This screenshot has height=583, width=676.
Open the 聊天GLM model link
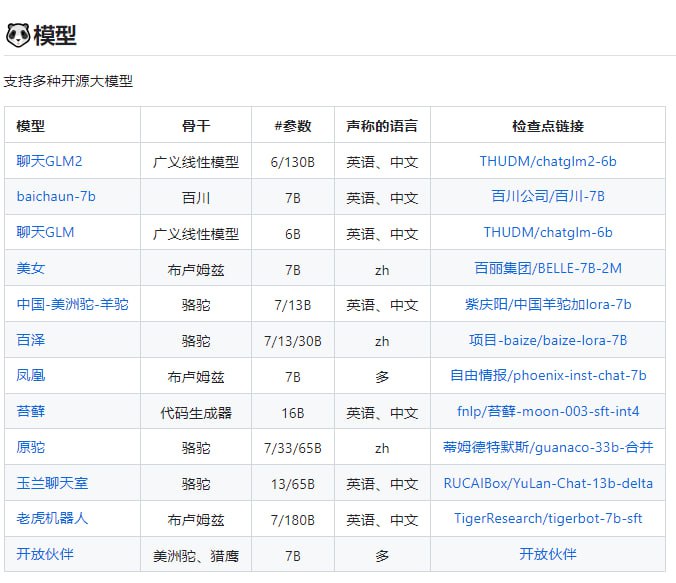pos(45,232)
